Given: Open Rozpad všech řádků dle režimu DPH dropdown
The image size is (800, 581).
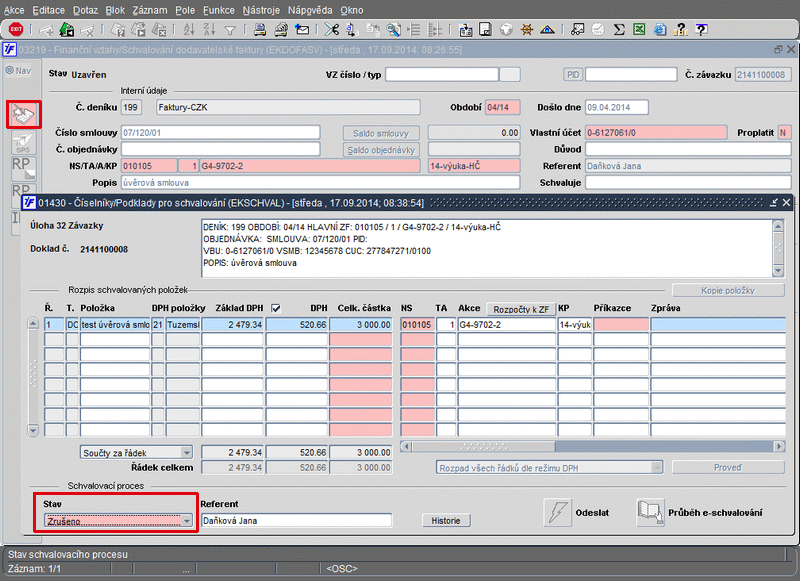Looking at the screenshot, I should coord(655,467).
